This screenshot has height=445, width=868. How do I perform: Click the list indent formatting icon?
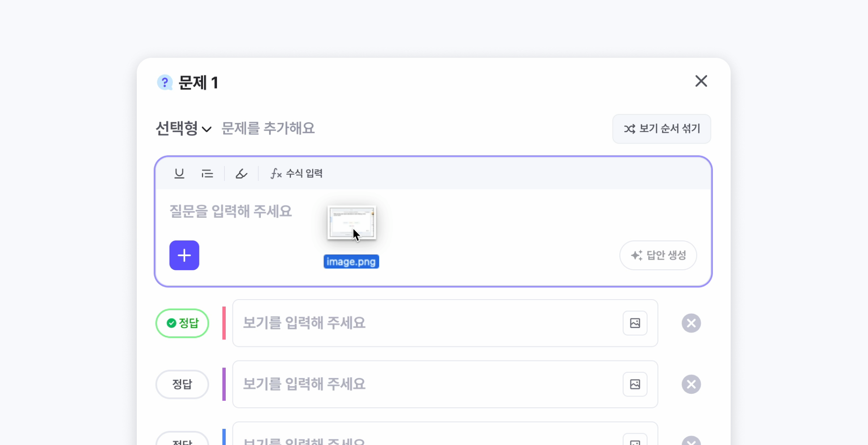click(x=207, y=173)
